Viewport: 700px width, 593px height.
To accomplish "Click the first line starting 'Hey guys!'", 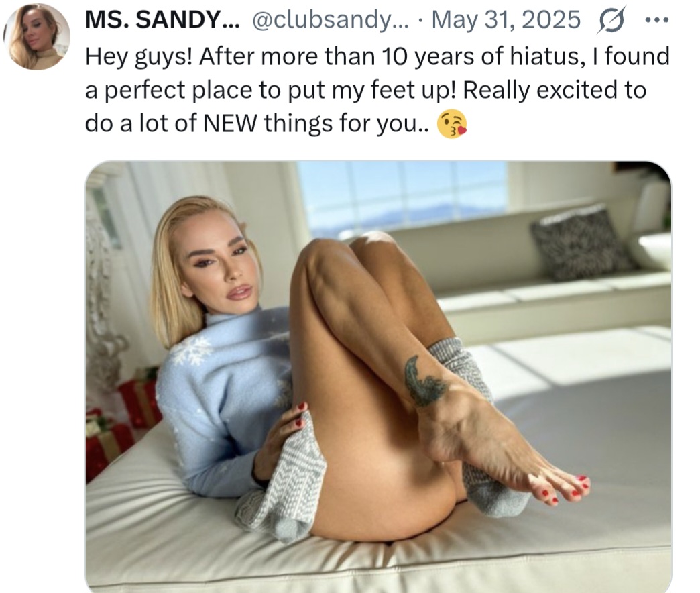I will click(377, 57).
